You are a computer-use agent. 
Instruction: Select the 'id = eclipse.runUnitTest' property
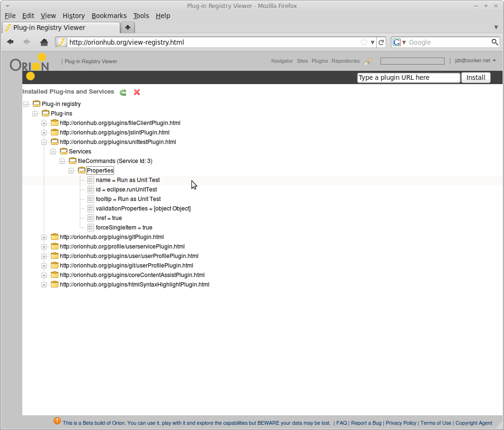[x=126, y=190]
